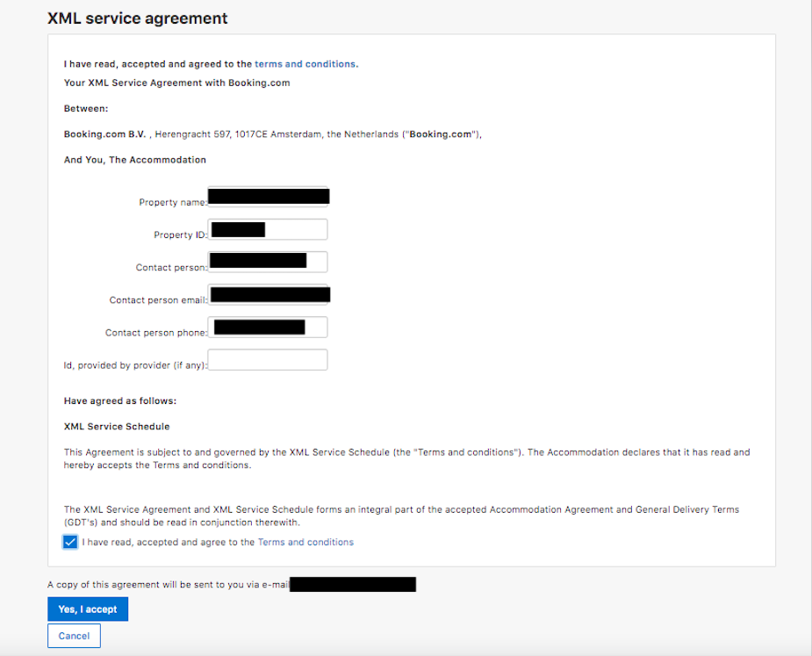Click the Have agreed as follows text

click(120, 400)
